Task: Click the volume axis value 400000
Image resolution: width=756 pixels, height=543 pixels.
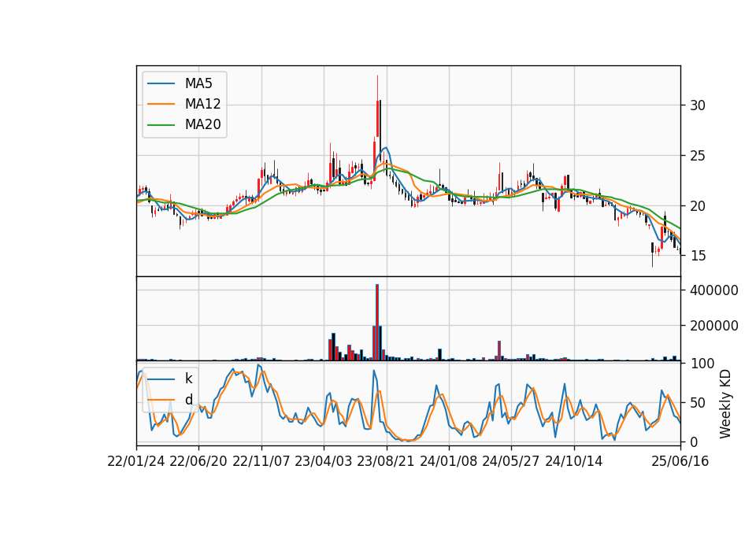Action: pos(714,290)
